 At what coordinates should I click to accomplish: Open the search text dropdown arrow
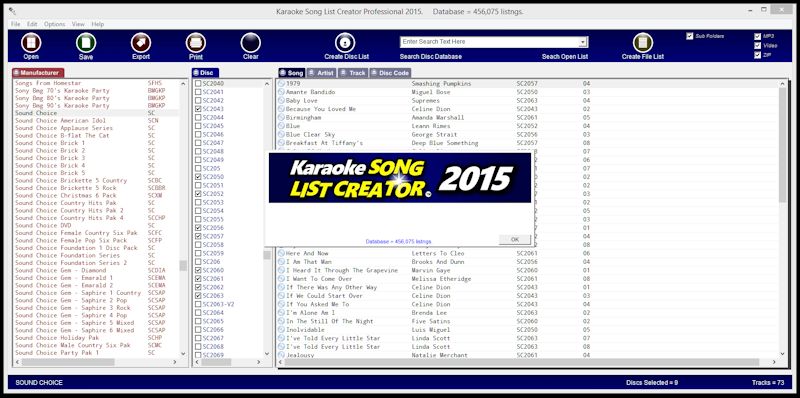[583, 42]
